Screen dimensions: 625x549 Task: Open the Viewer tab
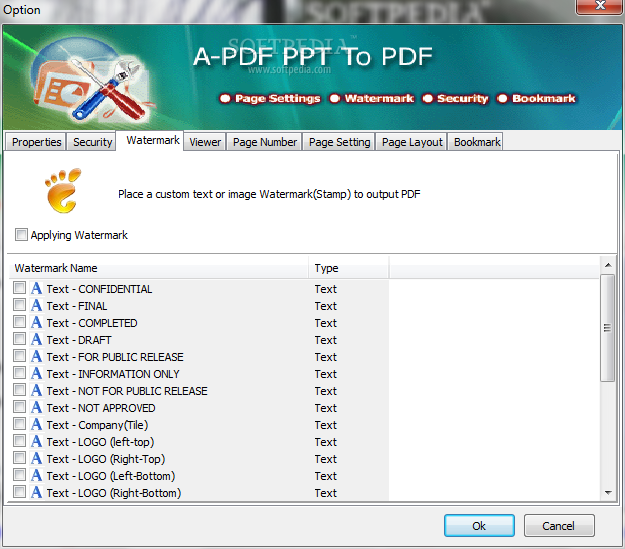205,142
